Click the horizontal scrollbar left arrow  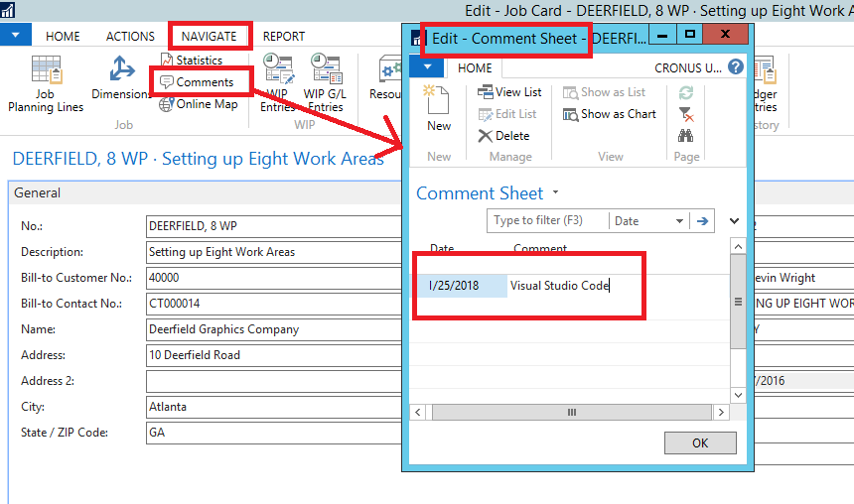pyautogui.click(x=418, y=412)
